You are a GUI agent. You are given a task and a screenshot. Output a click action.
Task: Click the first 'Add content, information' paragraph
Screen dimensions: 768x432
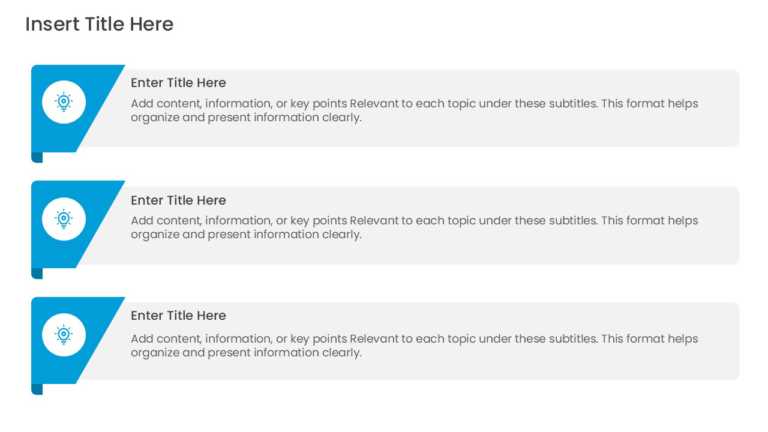[x=414, y=111]
